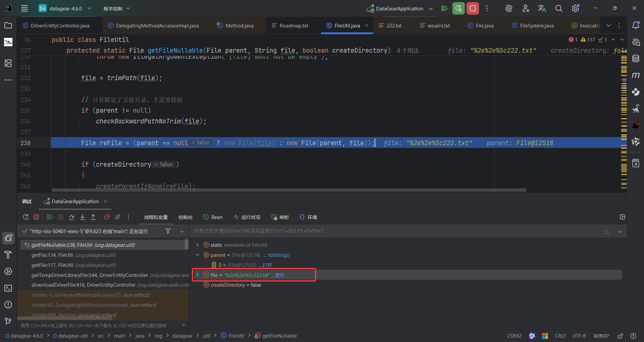Open the main hamburger menu
The width and height of the screenshot is (644, 342).
click(x=24, y=8)
